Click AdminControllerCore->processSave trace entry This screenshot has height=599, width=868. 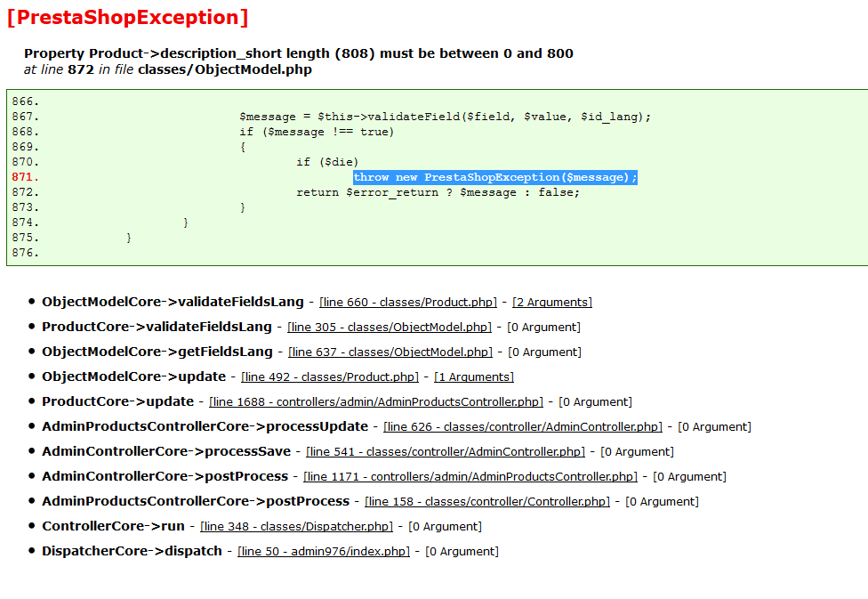(166, 451)
